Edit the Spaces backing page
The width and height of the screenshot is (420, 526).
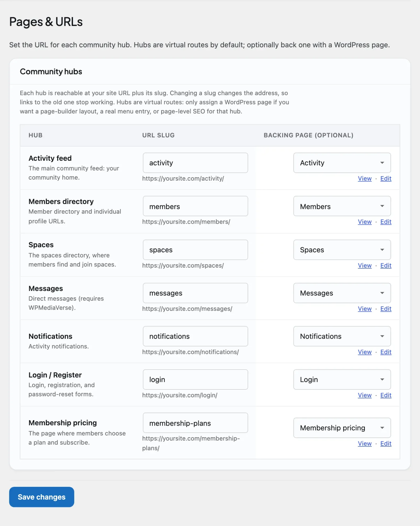coord(386,265)
